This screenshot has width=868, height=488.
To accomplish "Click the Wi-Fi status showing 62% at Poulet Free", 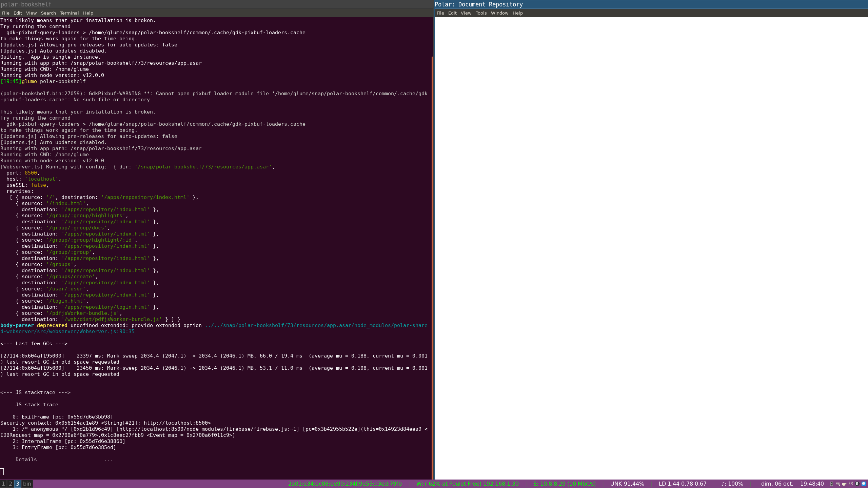I will tap(467, 484).
